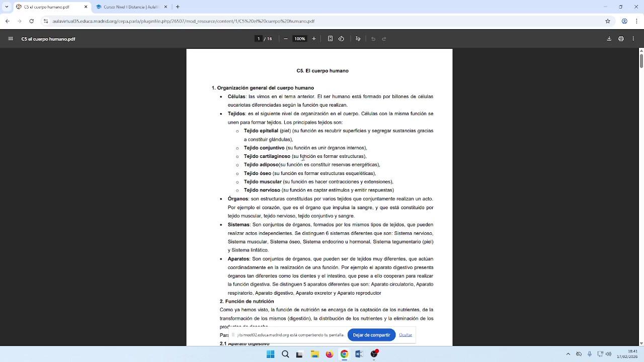Expand the tab search dropdown

[x=7, y=7]
